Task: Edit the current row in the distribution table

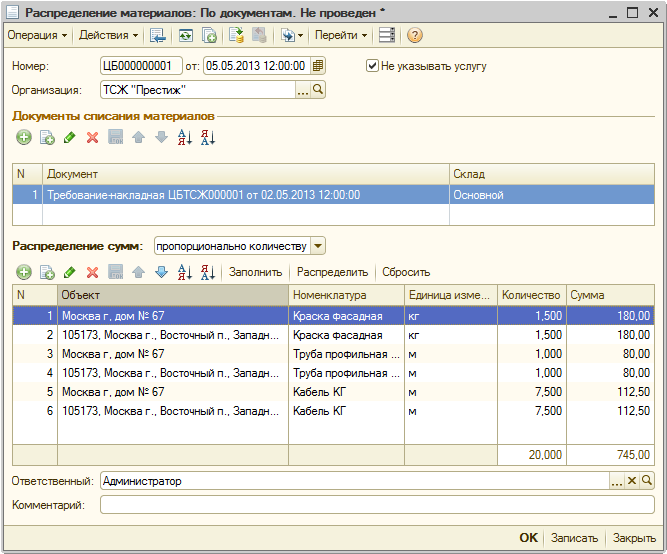Action: pyautogui.click(x=69, y=272)
